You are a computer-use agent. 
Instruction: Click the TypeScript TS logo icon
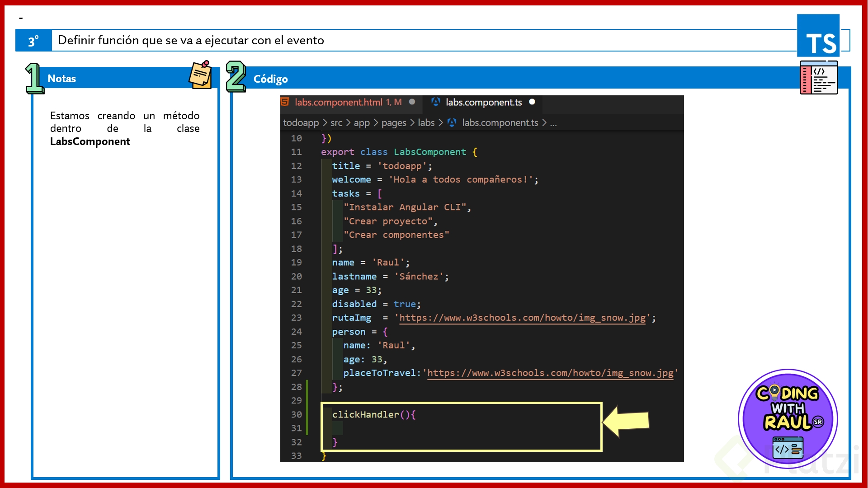(x=818, y=35)
